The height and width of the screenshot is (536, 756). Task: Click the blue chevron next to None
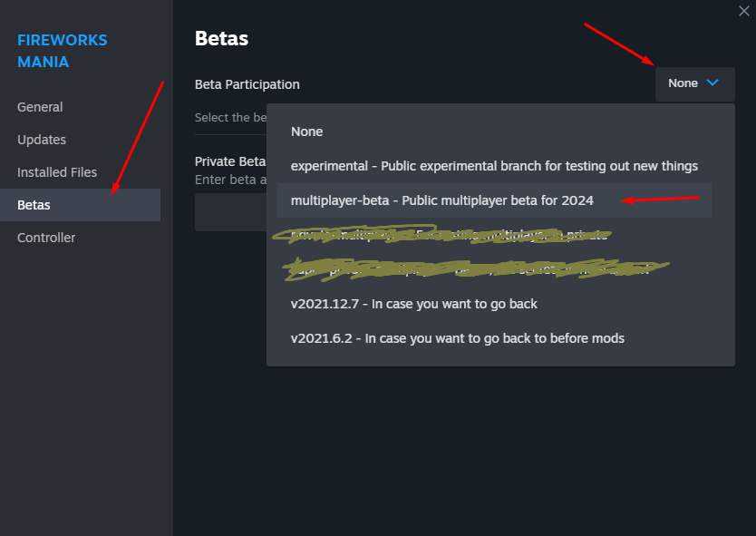pos(712,83)
